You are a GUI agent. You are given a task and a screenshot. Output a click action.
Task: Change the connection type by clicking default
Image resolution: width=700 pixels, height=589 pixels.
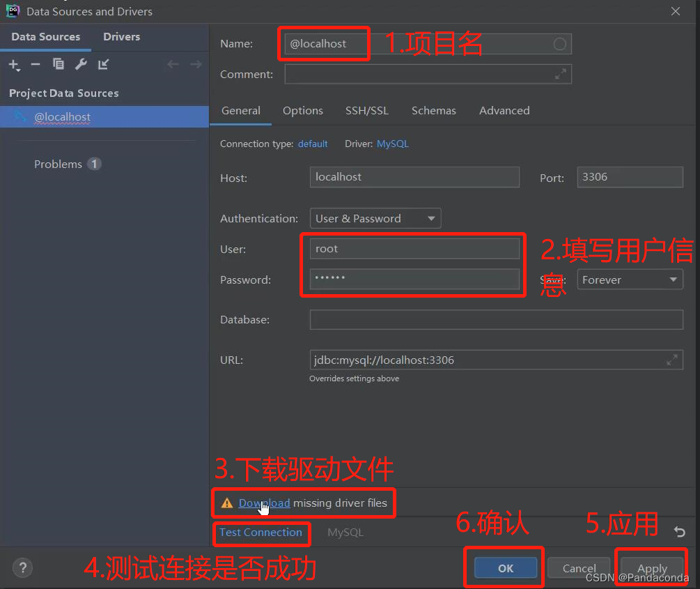pos(313,144)
